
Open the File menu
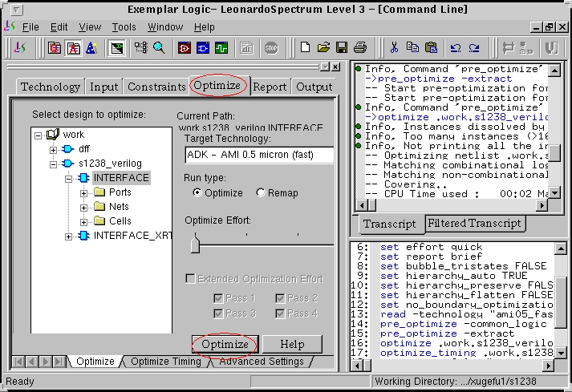(x=30, y=27)
